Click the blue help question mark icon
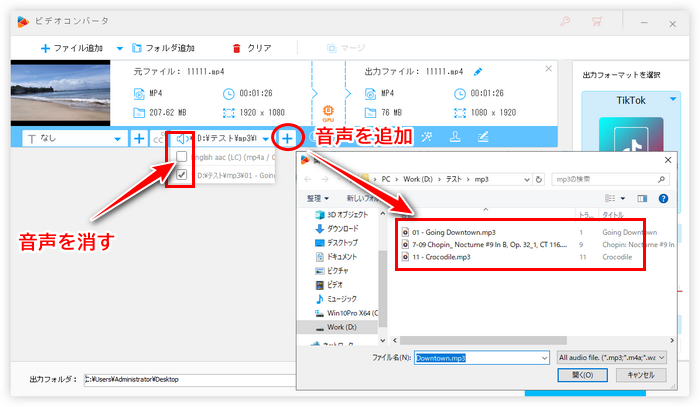 click(x=663, y=199)
